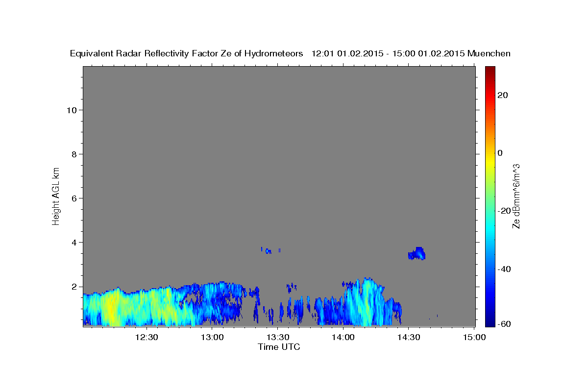This screenshot has width=588, height=392.
Task: Click the height axis label '4'
Action: (74, 242)
